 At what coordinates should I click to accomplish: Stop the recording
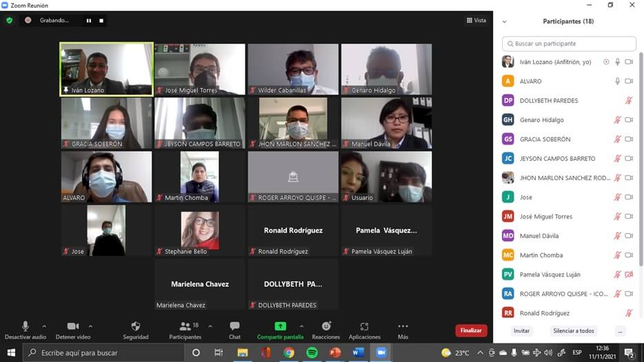pyautogui.click(x=101, y=21)
